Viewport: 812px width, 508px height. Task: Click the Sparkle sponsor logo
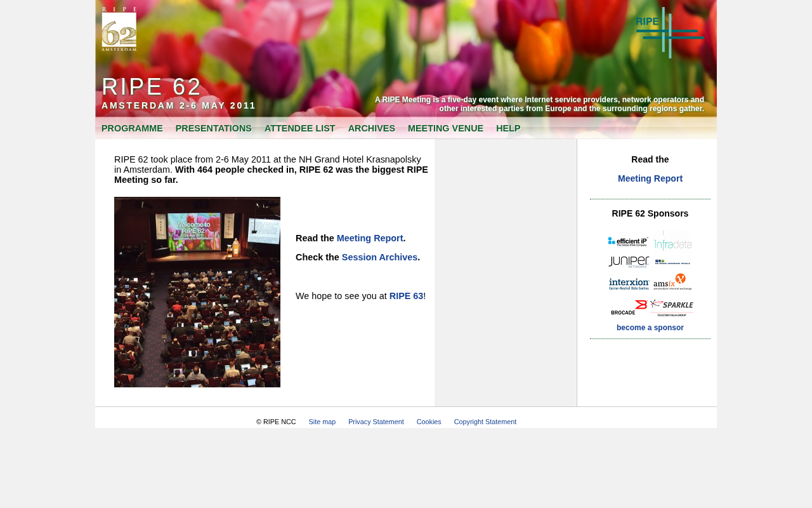(x=672, y=308)
